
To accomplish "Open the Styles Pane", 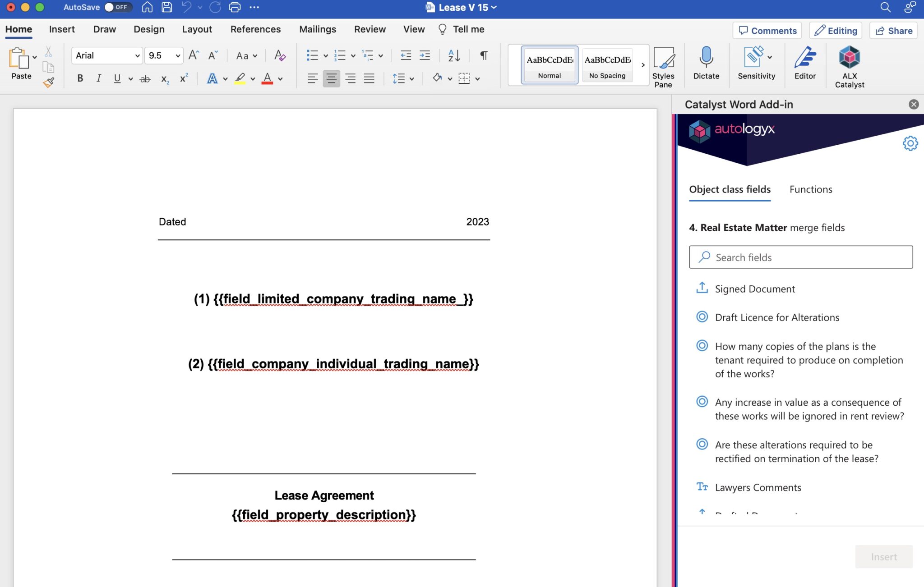I will [x=663, y=67].
